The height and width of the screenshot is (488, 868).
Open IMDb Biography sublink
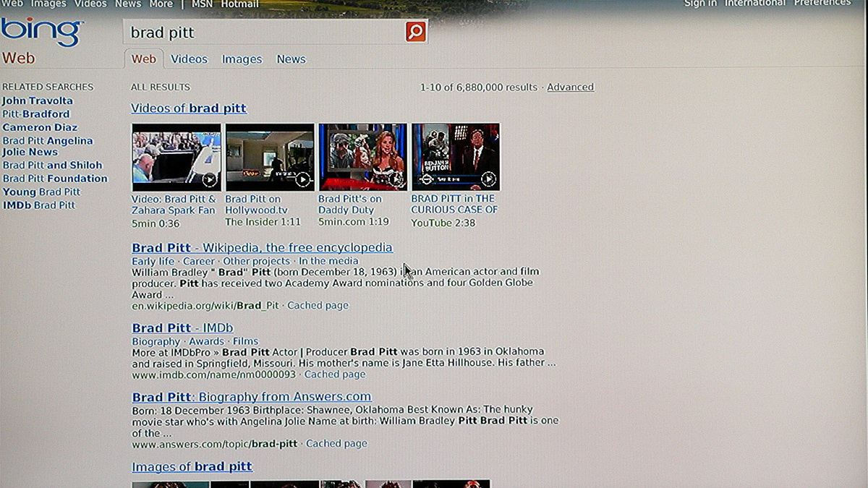click(156, 341)
